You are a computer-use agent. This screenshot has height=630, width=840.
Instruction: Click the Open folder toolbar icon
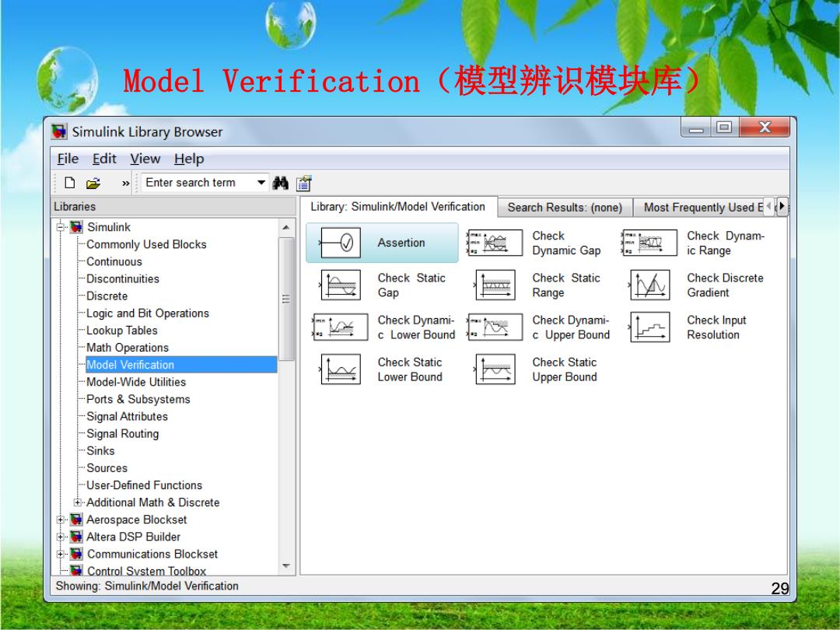tap(93, 184)
